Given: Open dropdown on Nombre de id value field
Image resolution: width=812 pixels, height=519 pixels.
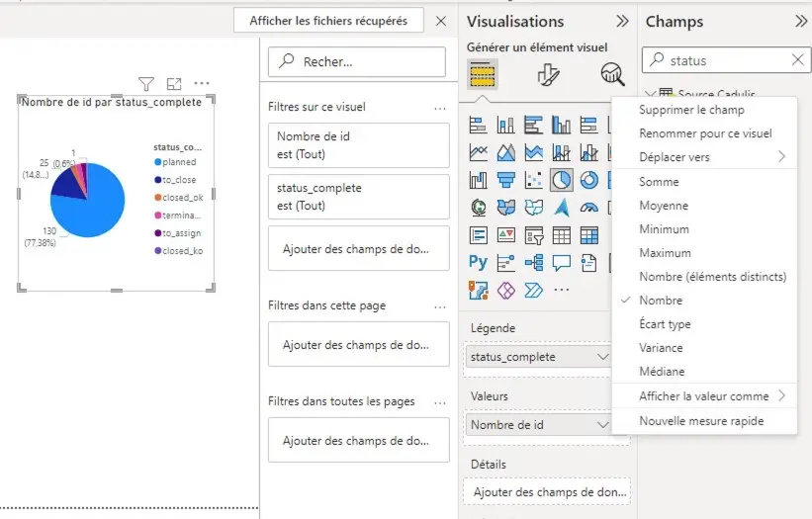Looking at the screenshot, I should 603,425.
